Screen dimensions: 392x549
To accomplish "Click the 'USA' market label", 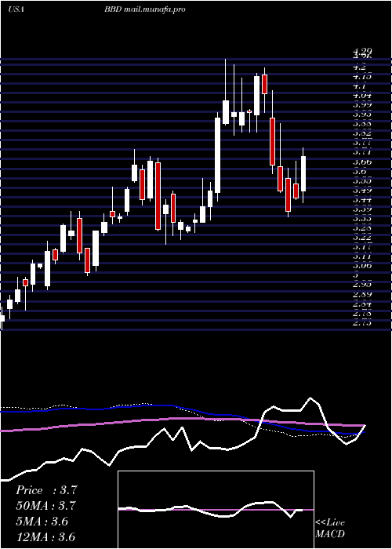I will point(16,9).
